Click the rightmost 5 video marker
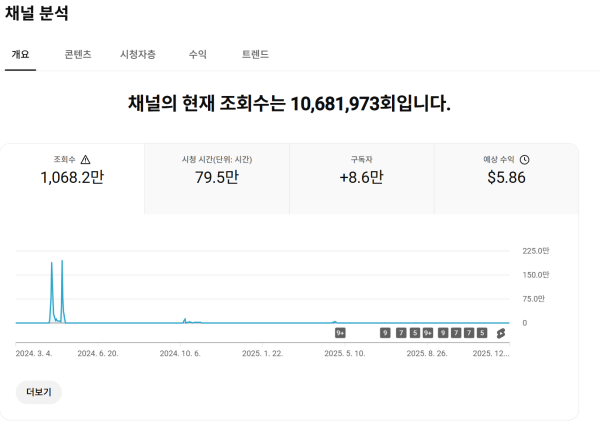Screen dimensions: 600x433 (x=482, y=333)
